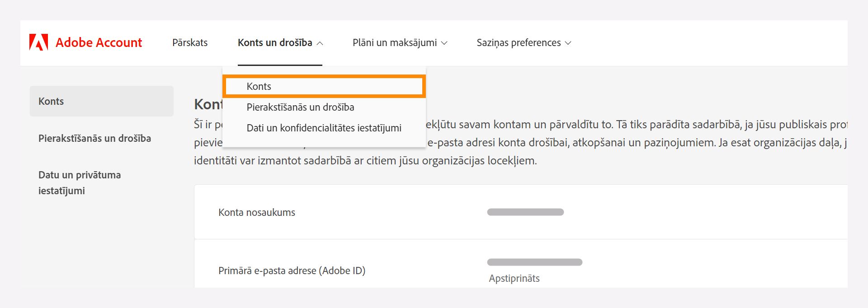Image resolution: width=868 pixels, height=308 pixels.
Task: Collapse the Konts un drošība menu chevron
Action: (320, 44)
